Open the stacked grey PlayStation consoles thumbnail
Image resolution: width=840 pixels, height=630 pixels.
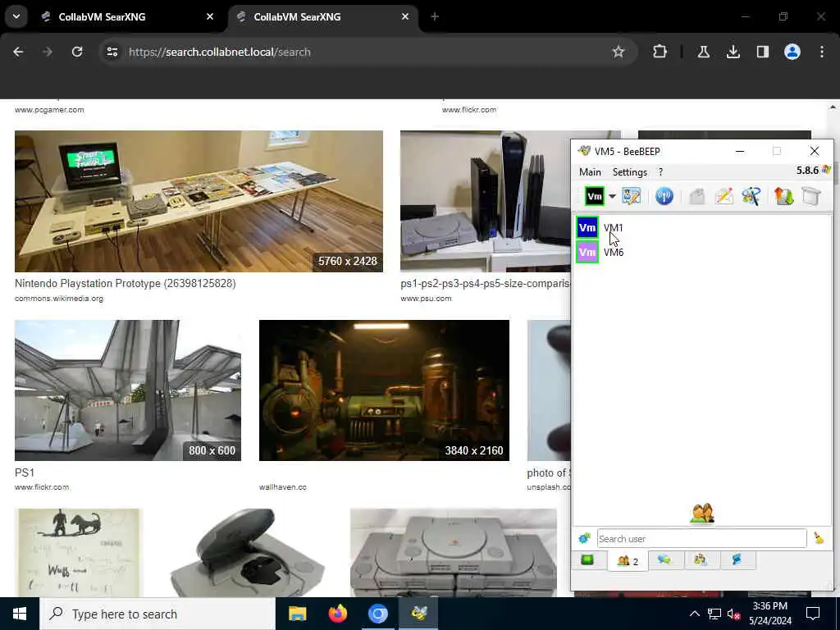click(x=453, y=552)
